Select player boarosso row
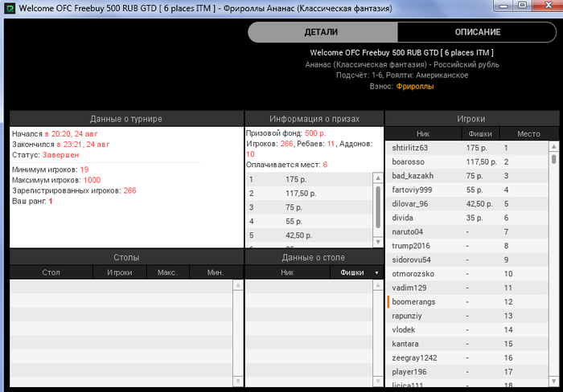563x392 pixels. pyautogui.click(x=467, y=161)
